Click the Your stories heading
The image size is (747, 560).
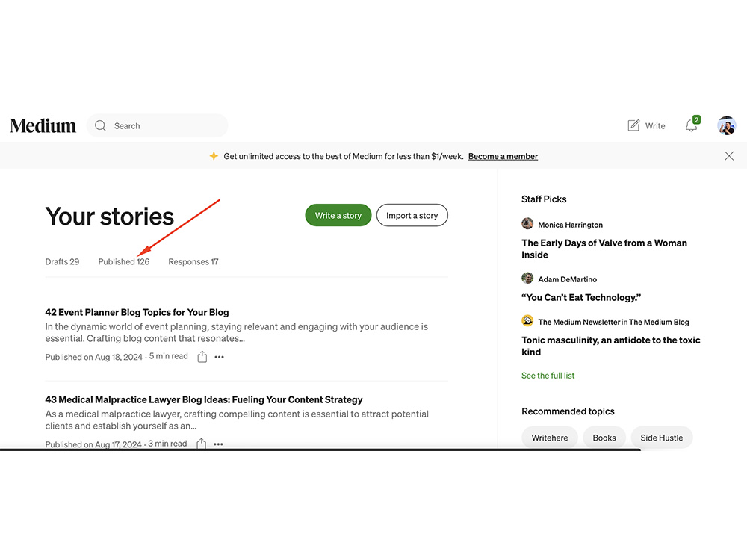pyautogui.click(x=110, y=217)
